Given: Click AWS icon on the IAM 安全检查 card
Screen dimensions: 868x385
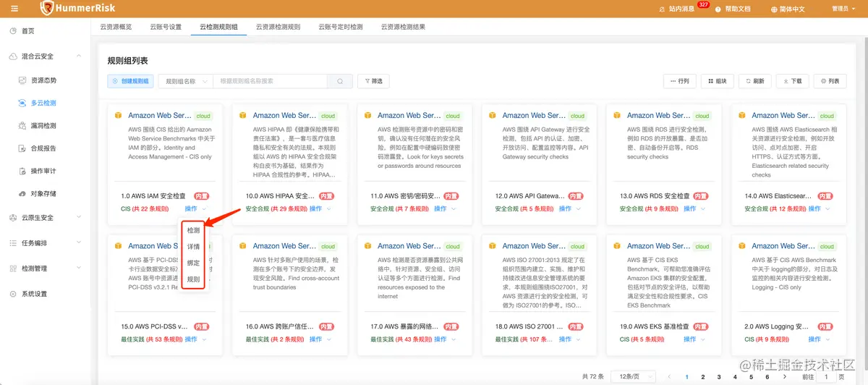Looking at the screenshot, I should point(119,115).
